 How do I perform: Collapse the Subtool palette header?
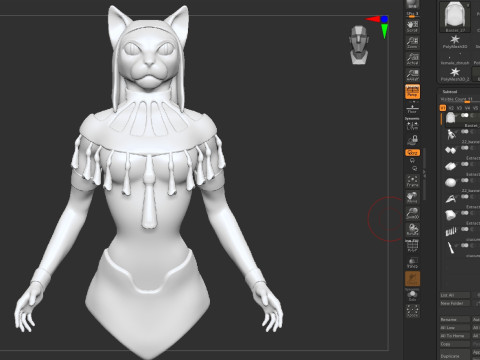coord(450,92)
